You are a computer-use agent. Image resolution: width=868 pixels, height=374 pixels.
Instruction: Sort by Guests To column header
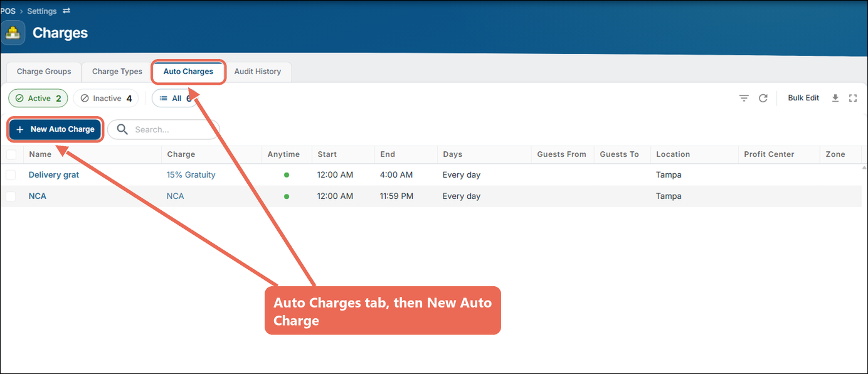[x=619, y=154]
